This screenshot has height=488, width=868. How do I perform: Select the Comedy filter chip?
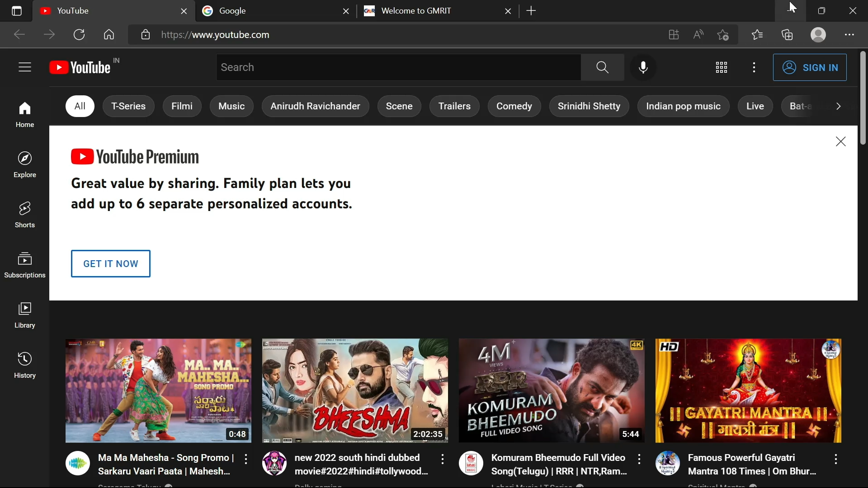point(514,106)
